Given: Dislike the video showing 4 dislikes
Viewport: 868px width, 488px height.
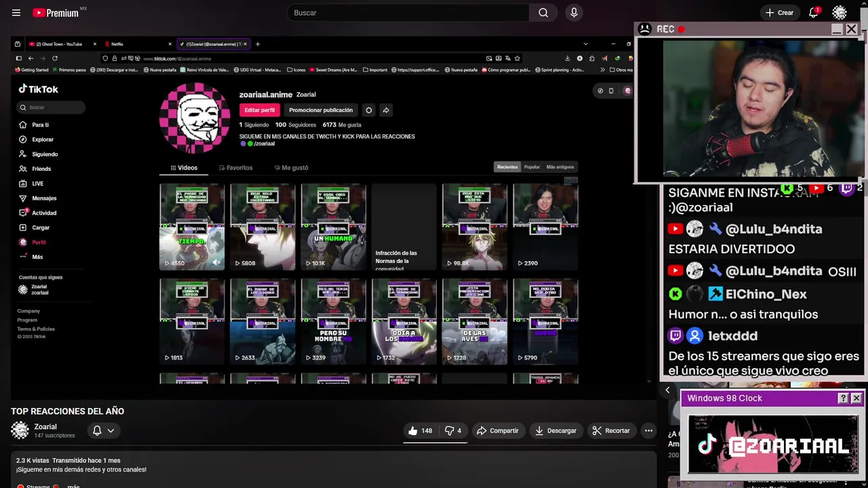Looking at the screenshot, I should 453,430.
